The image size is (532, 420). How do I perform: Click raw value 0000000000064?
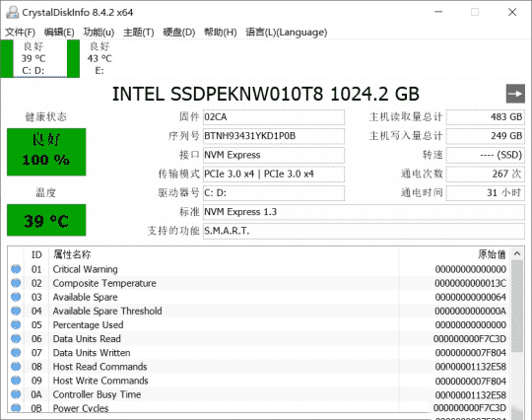point(470,297)
